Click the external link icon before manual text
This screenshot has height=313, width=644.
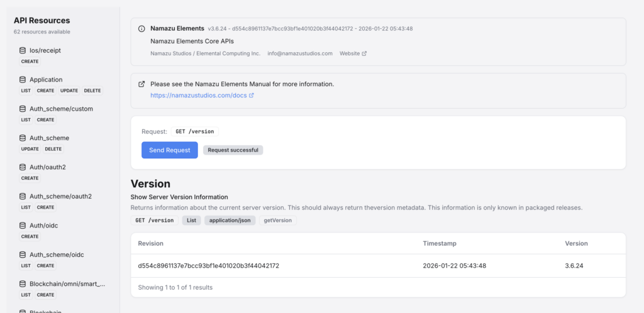[x=142, y=84]
